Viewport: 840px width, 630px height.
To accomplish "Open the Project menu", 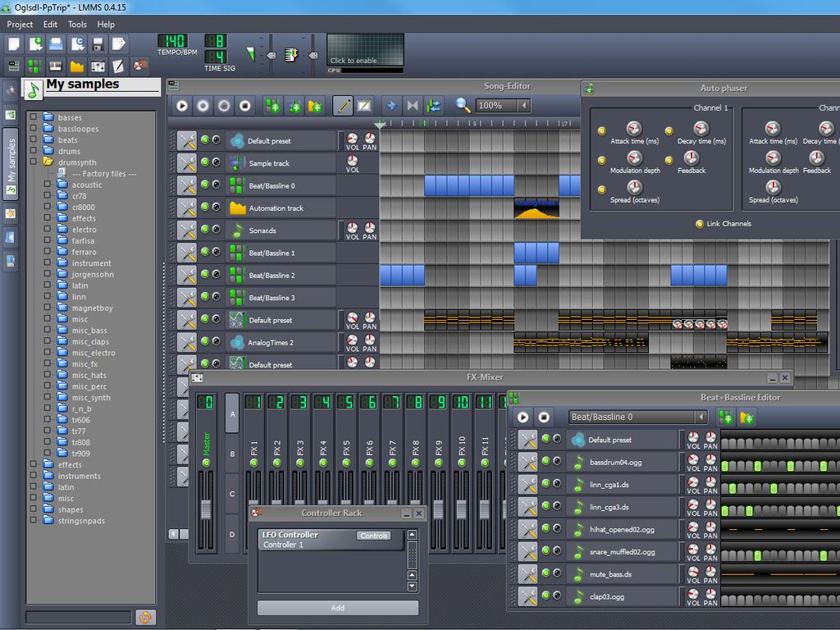I will coord(19,24).
